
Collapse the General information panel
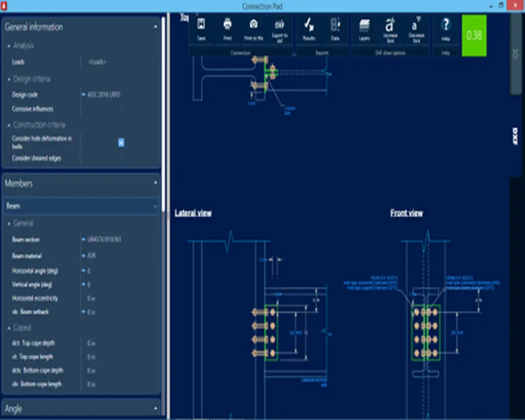pyautogui.click(x=156, y=27)
